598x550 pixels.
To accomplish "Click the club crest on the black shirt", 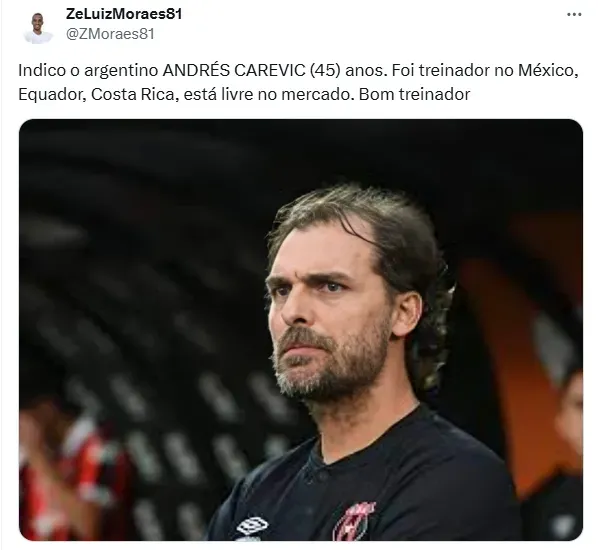I will click(x=352, y=521).
